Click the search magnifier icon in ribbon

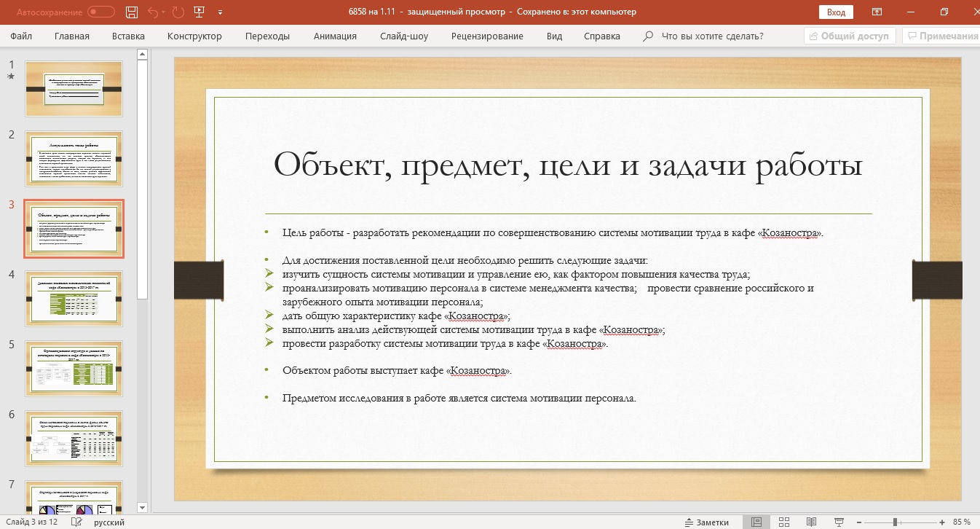(x=648, y=36)
